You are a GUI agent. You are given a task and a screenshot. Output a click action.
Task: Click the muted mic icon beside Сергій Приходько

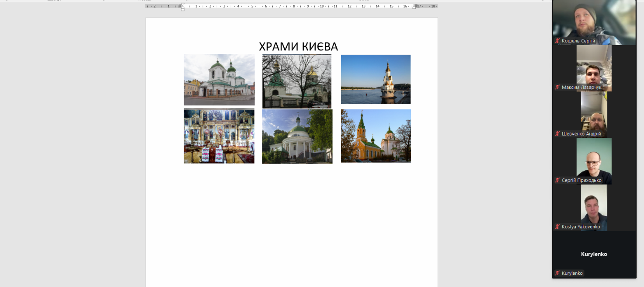click(557, 180)
